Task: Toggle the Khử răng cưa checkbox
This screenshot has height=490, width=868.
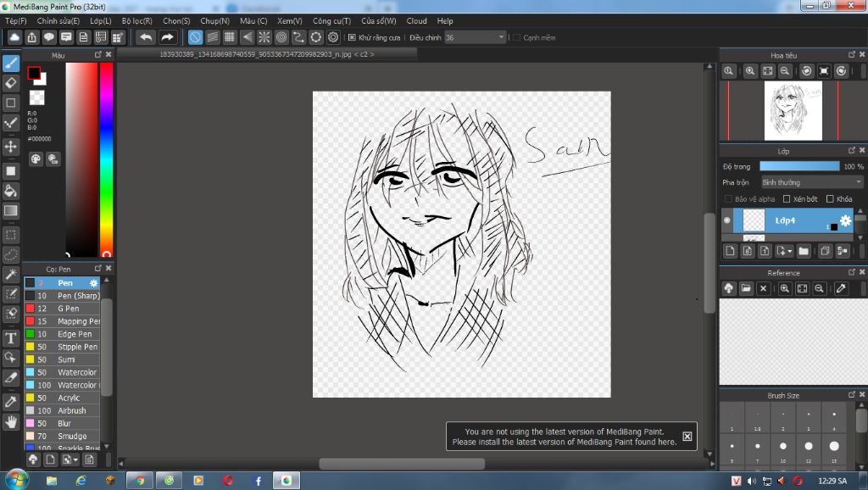Action: pos(352,37)
